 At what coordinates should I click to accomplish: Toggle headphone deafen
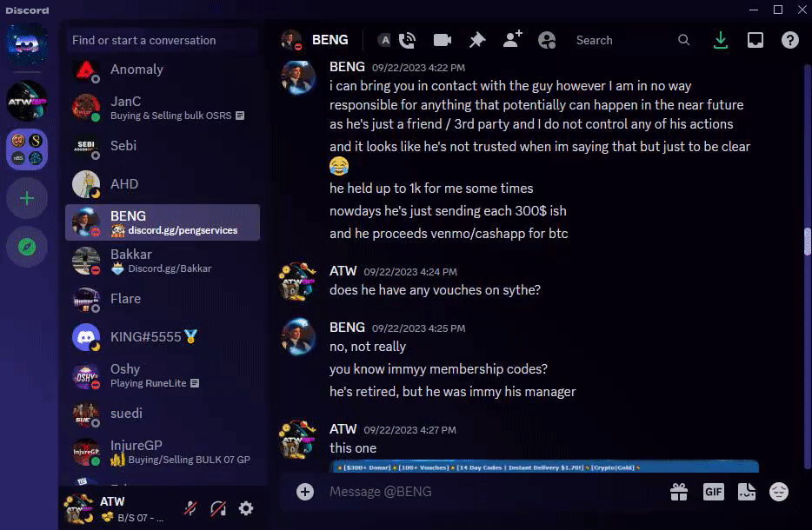coord(218,508)
